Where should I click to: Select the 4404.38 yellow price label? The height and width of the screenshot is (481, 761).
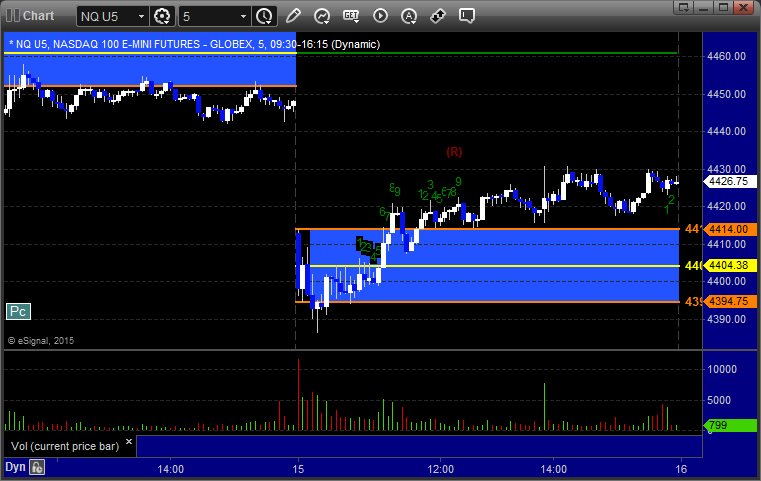pos(730,265)
